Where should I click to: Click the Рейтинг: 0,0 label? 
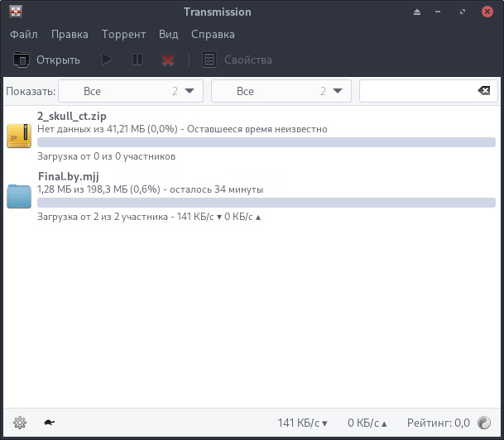(x=439, y=423)
